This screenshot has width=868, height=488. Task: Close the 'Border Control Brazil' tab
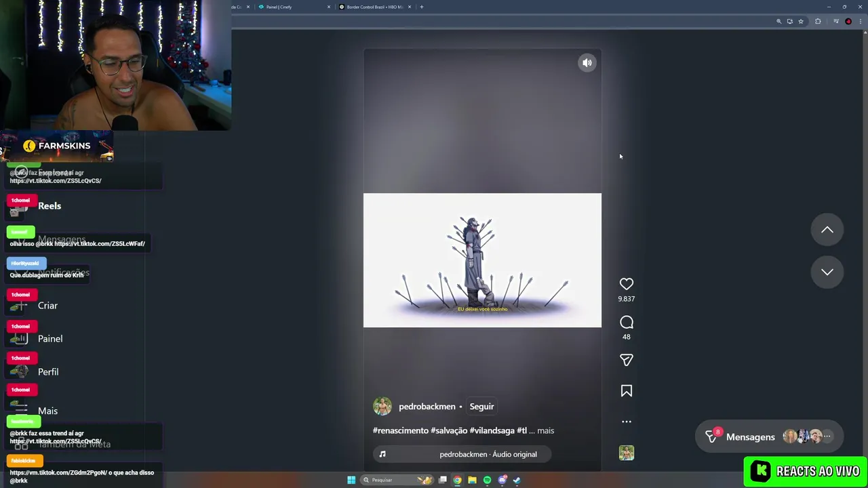tap(410, 7)
